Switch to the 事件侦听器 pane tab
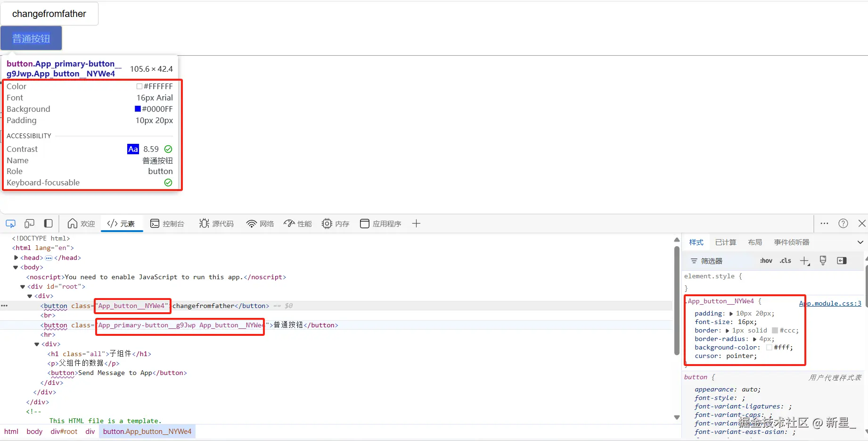868x441 pixels. 792,242
